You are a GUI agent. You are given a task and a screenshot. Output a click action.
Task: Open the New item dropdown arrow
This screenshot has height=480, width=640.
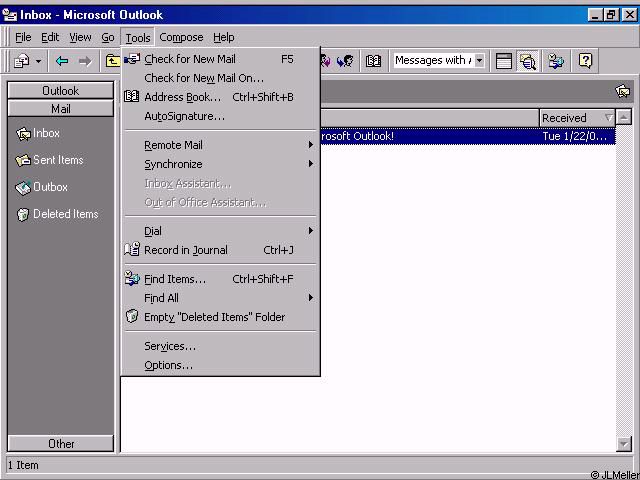tap(38, 62)
